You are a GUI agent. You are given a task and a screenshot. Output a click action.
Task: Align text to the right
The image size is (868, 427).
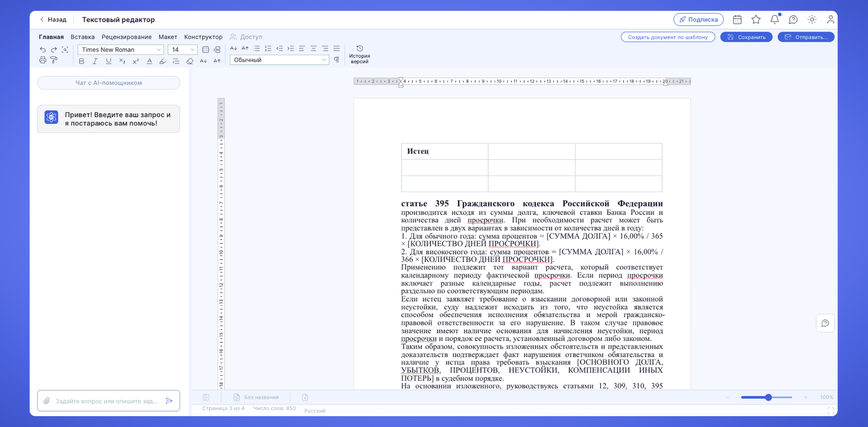pyautogui.click(x=325, y=48)
